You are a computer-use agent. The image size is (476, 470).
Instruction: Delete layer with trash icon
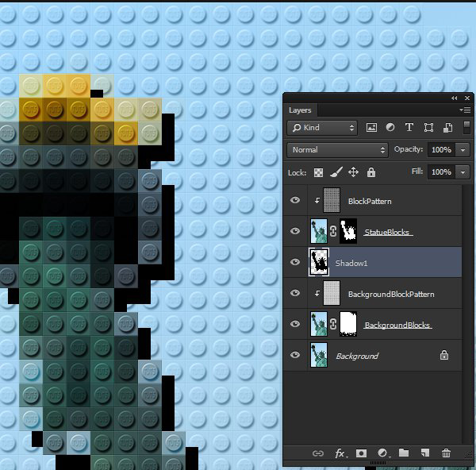(x=446, y=453)
